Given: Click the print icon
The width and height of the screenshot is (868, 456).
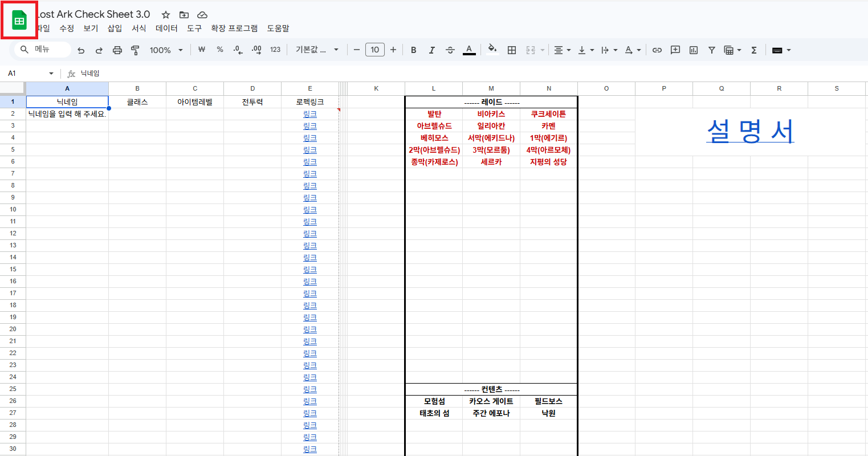Looking at the screenshot, I should click(117, 50).
